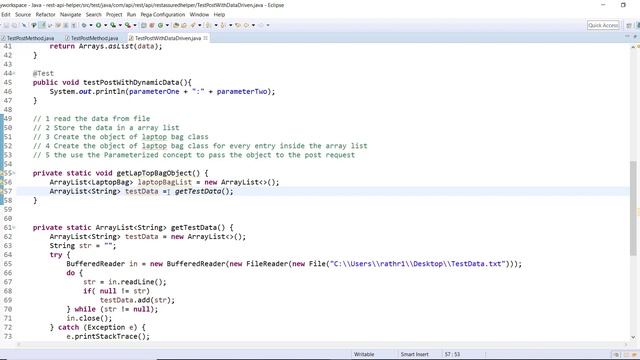This screenshot has height=360, width=640.
Task: Click the New Java Package icon
Action: click(x=152, y=25)
